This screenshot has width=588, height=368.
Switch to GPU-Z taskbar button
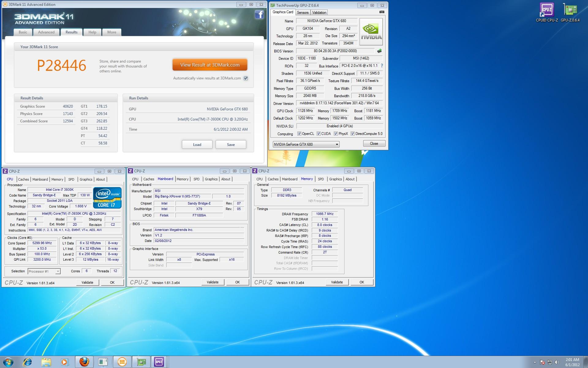pos(141,362)
